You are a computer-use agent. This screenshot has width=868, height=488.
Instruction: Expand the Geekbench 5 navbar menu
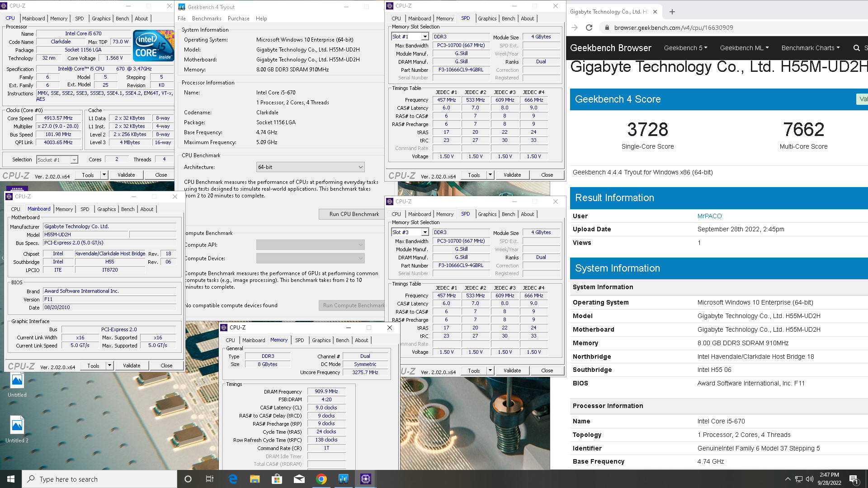[685, 48]
